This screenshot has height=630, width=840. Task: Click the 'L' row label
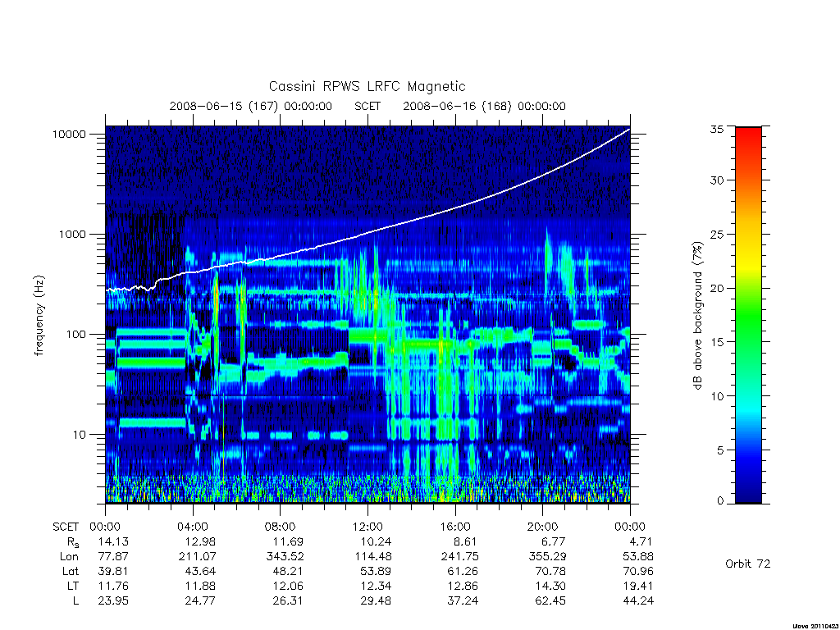[75, 600]
